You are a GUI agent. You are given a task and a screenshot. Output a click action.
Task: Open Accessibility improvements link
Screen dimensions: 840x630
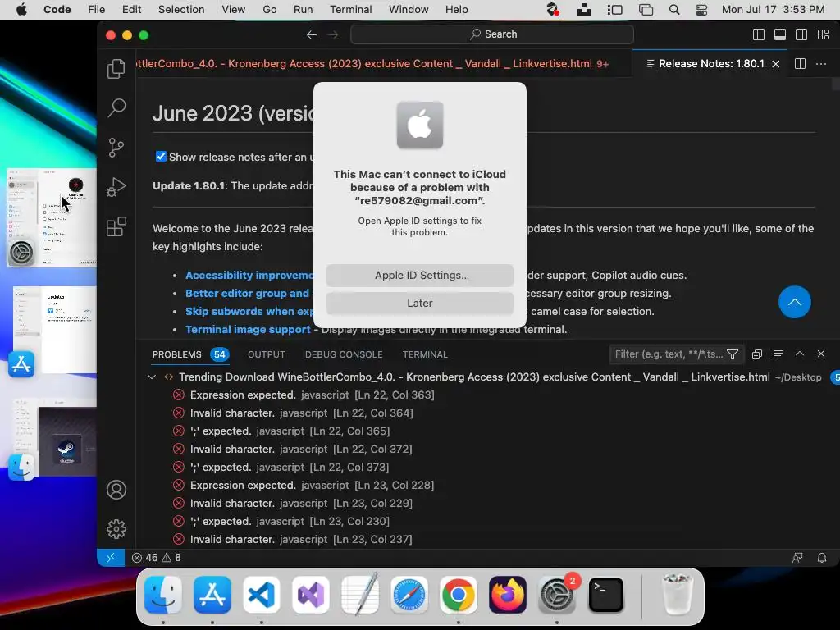coord(249,276)
